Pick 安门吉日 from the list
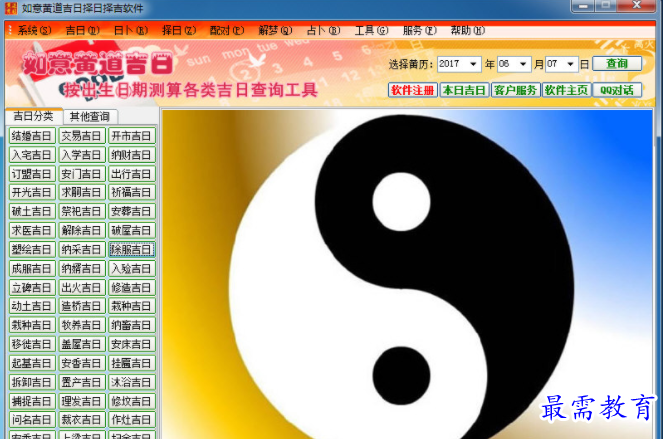This screenshot has height=439, width=663. tap(82, 174)
